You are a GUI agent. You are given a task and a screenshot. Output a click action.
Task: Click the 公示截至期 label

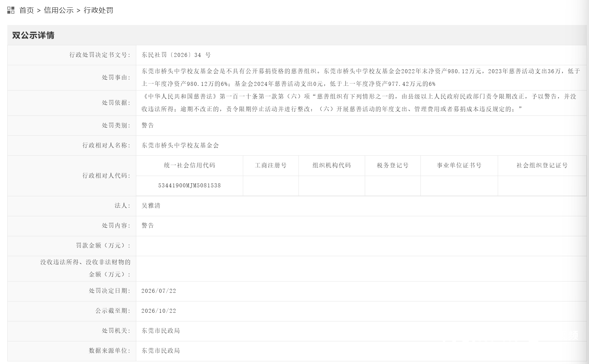(113, 311)
